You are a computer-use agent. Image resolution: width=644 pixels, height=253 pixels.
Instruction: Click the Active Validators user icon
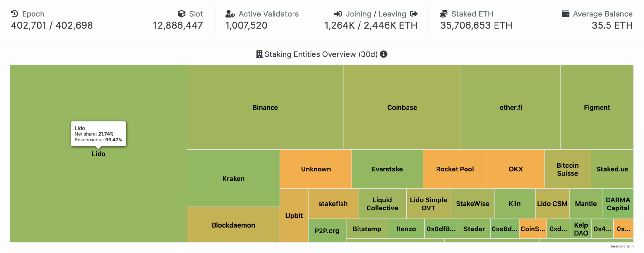[230, 14]
